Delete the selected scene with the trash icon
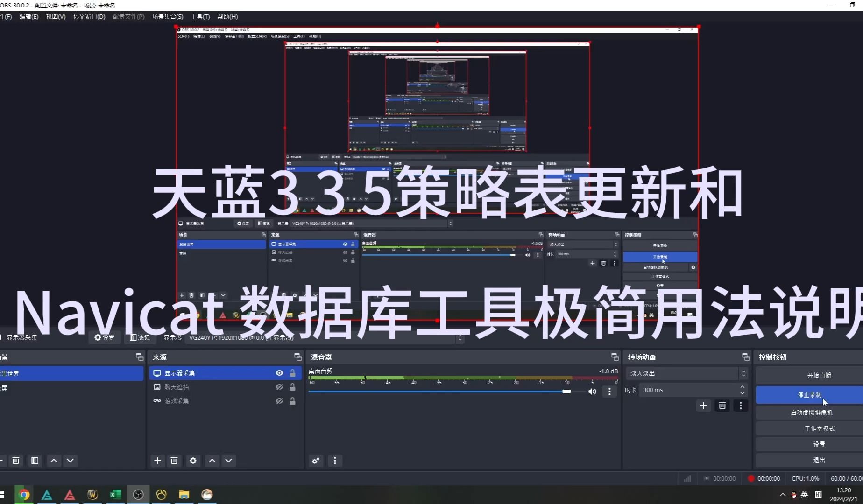The image size is (863, 504). coord(16,461)
